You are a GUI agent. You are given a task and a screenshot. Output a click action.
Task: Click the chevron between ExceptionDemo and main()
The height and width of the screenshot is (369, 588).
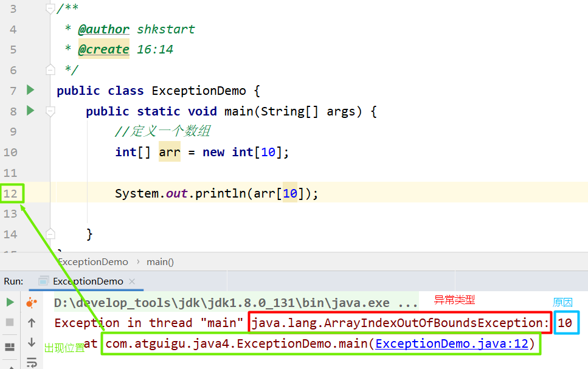tap(137, 261)
